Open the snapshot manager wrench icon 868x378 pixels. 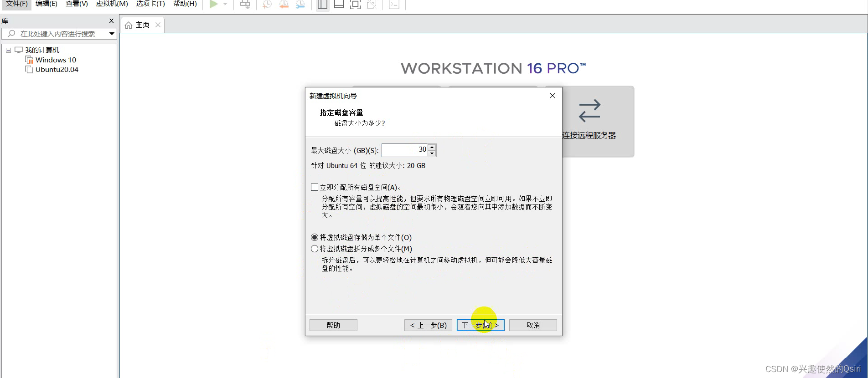click(300, 5)
